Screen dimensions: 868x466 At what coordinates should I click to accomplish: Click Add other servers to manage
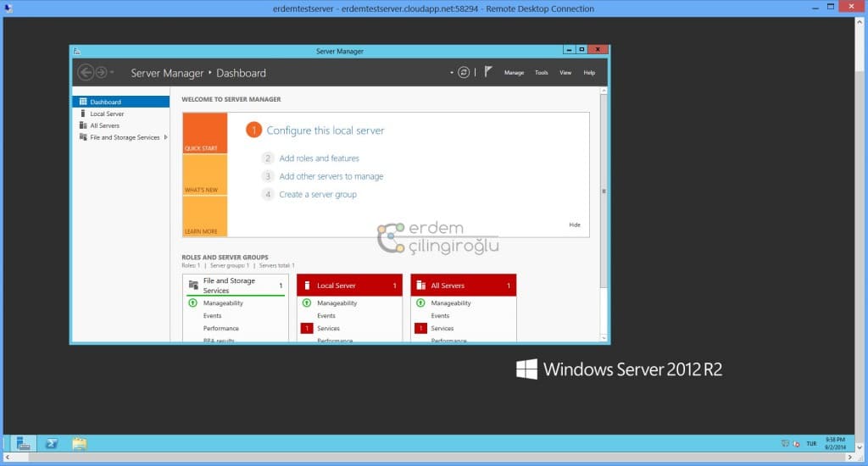click(331, 176)
